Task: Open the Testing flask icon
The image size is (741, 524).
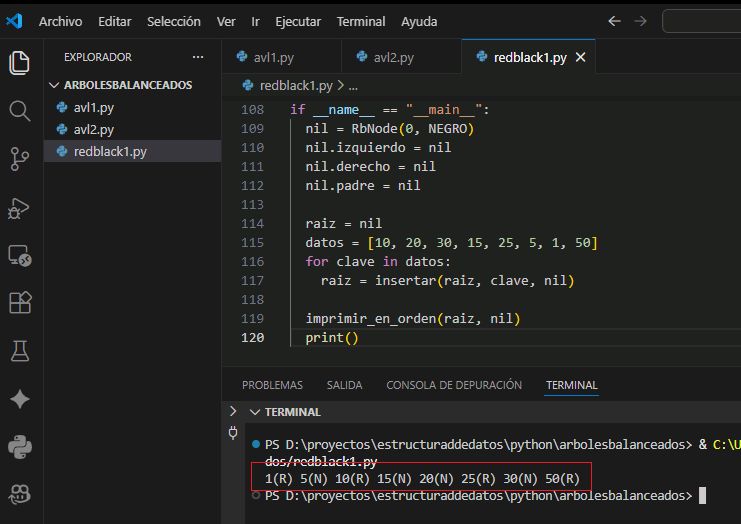Action: tap(20, 350)
